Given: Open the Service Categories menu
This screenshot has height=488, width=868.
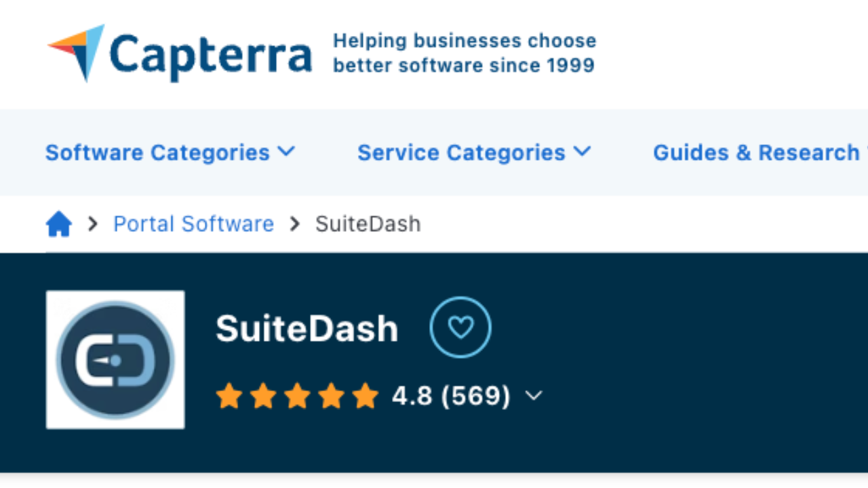Looking at the screenshot, I should click(x=461, y=152).
